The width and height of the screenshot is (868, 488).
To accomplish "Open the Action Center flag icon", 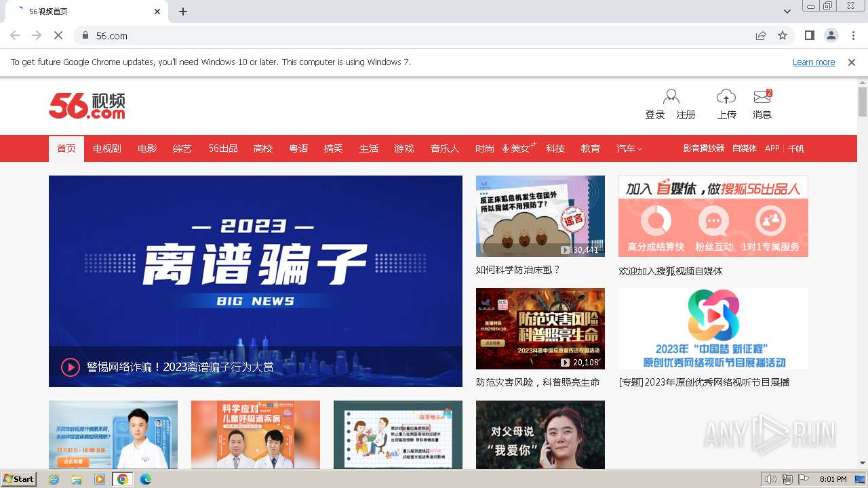I will [804, 479].
